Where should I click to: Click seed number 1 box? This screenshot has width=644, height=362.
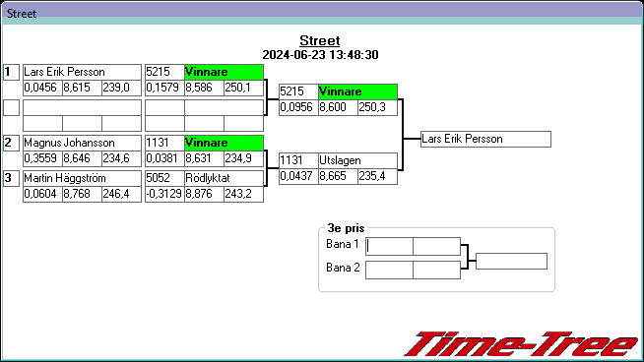[x=11, y=72]
